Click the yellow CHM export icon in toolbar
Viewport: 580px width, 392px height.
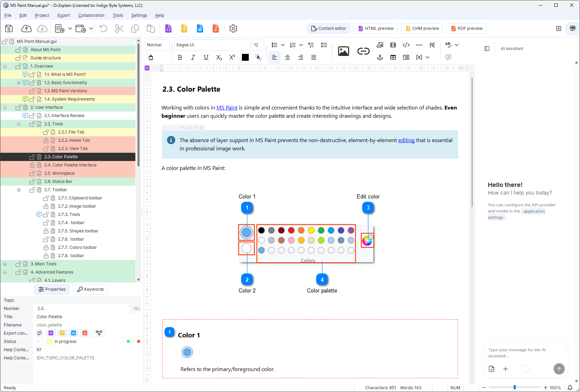click(x=184, y=28)
